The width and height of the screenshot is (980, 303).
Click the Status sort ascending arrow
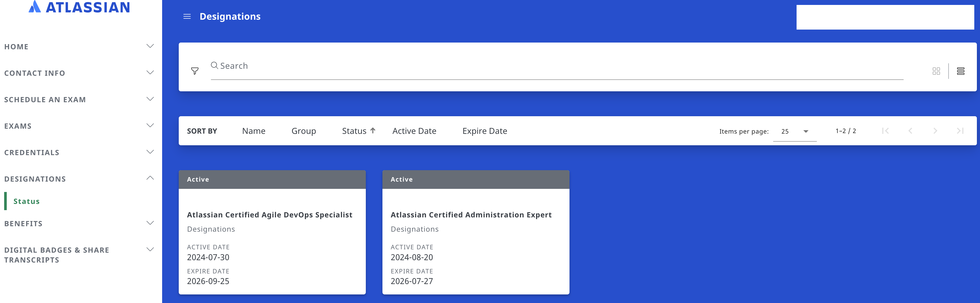click(x=373, y=130)
